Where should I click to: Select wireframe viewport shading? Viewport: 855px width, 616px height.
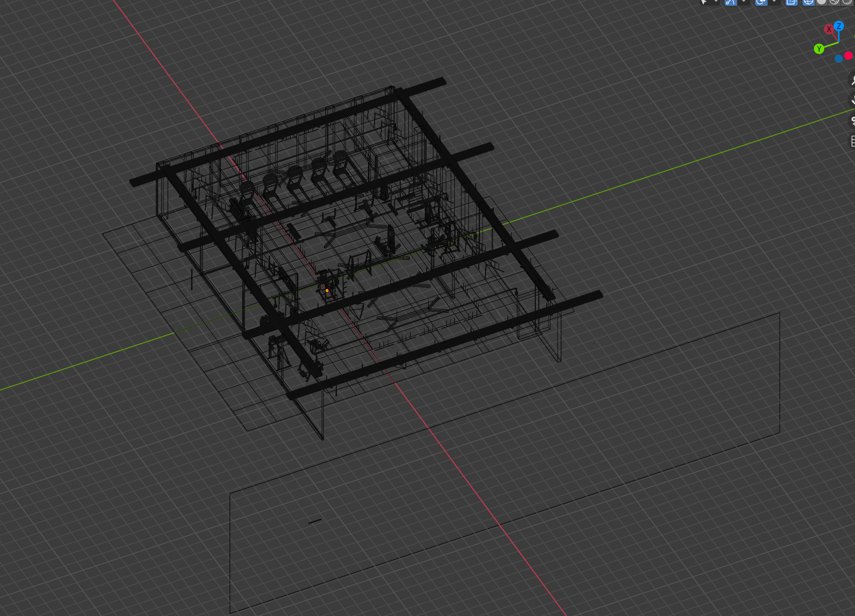(x=808, y=2)
